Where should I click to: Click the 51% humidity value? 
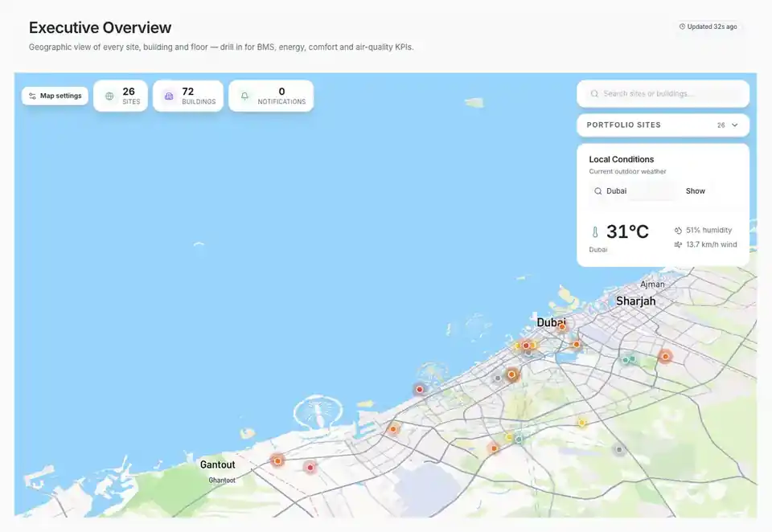coord(709,231)
